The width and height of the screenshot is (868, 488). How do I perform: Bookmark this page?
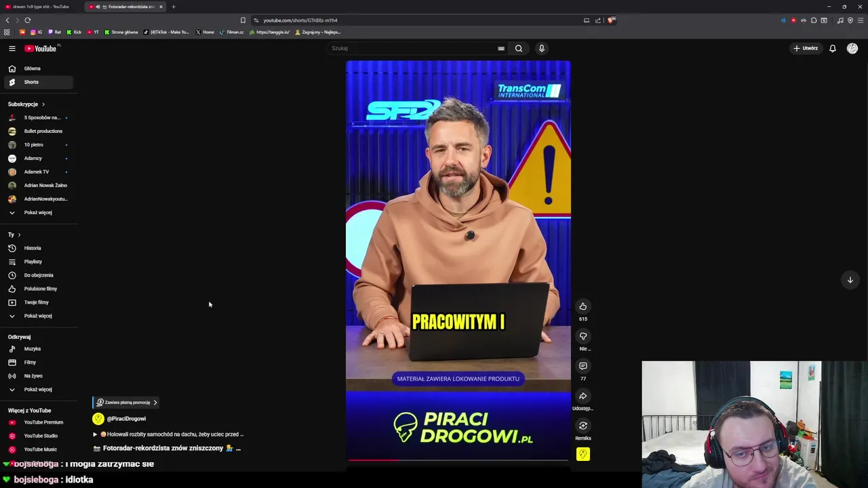[x=243, y=20]
